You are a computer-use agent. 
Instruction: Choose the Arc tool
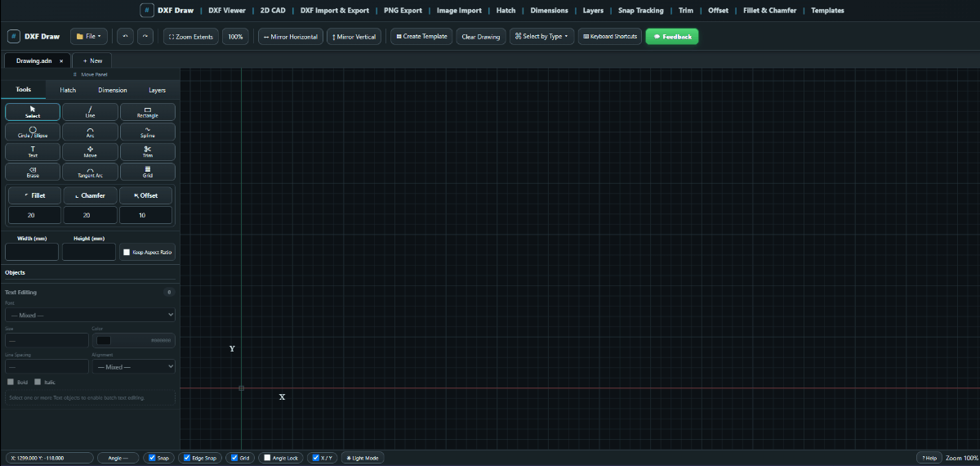[90, 132]
